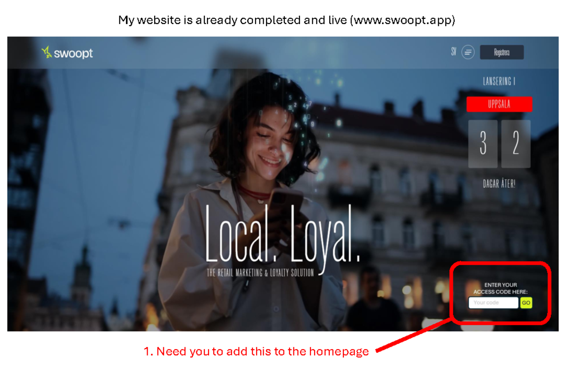This screenshot has height=392, width=566.
Task: Click countdown digit 3 tile
Action: 483,144
